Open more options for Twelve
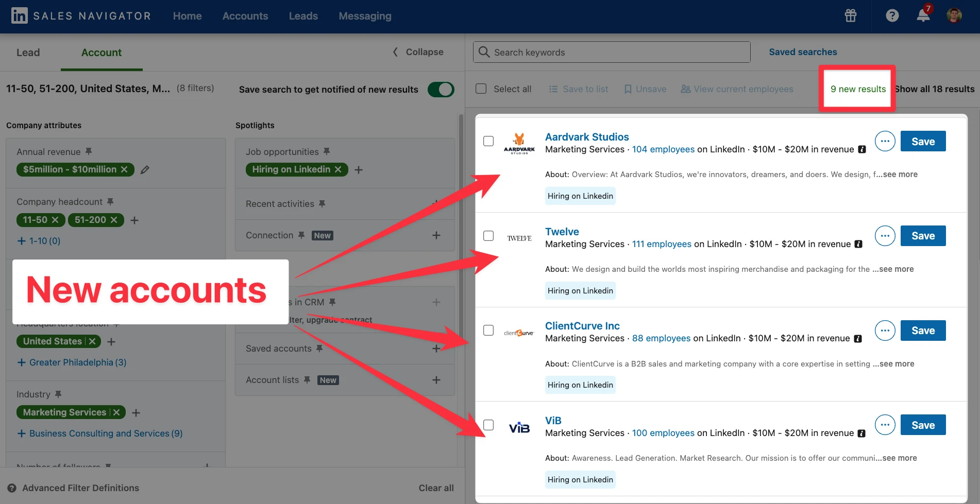This screenshot has height=504, width=980. pyautogui.click(x=885, y=236)
